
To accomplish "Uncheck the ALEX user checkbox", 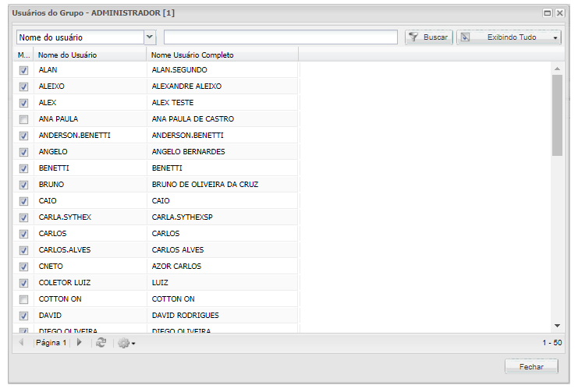I will tap(23, 103).
